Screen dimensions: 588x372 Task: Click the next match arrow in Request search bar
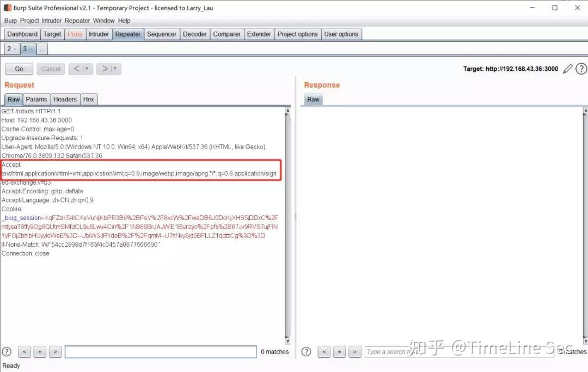pos(55,351)
